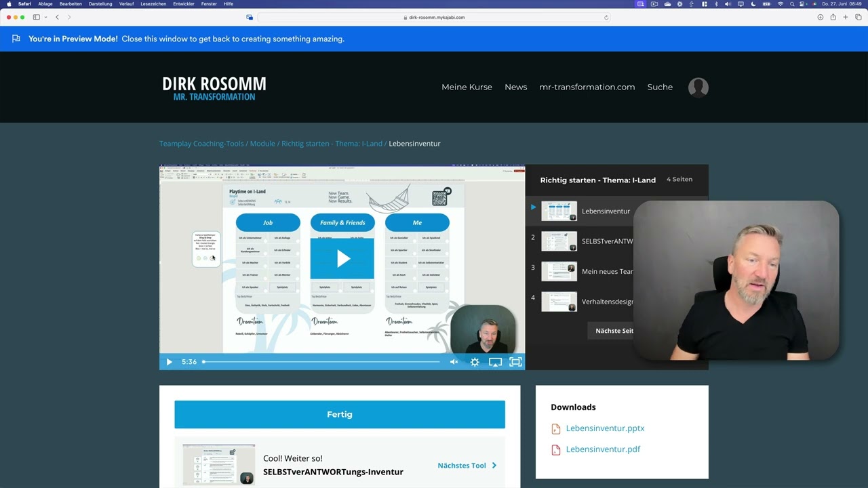Screen dimensions: 868x488
Task: Open the Bluetooth menu bar icon
Action: [x=717, y=4]
